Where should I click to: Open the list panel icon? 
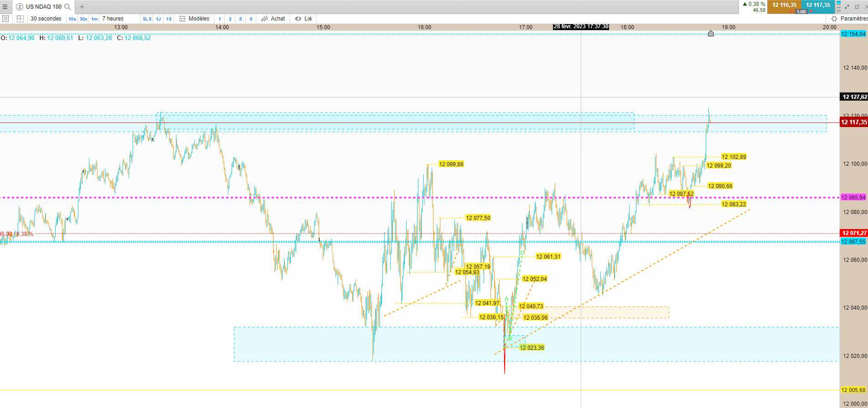tap(5, 19)
